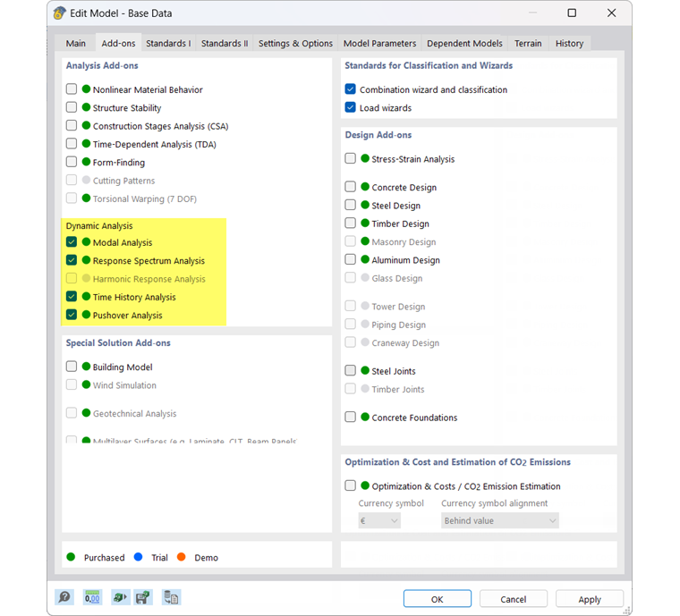Image resolution: width=680 pixels, height=616 pixels.
Task: Click the orange Demo legend dot
Action: [182, 557]
